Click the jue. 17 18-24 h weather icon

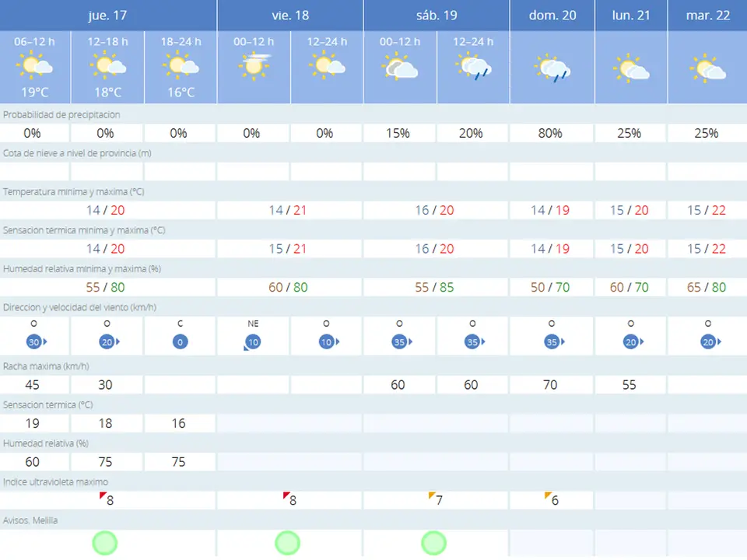pos(181,65)
